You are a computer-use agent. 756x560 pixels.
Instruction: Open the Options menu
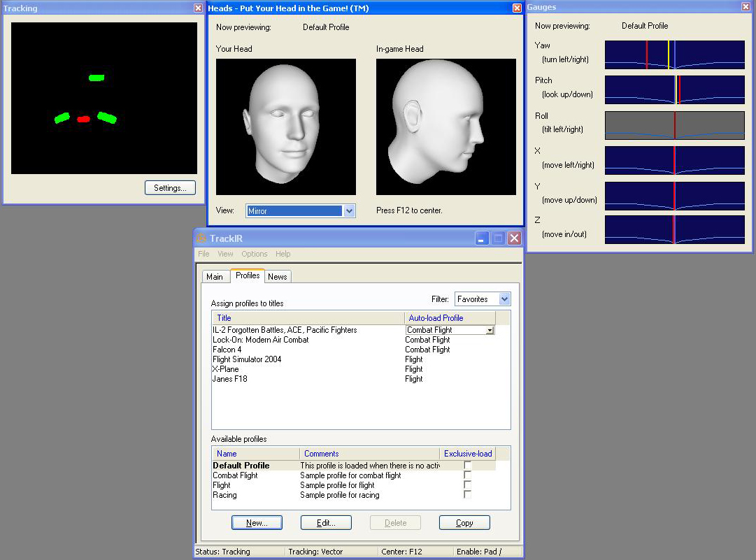pos(254,254)
